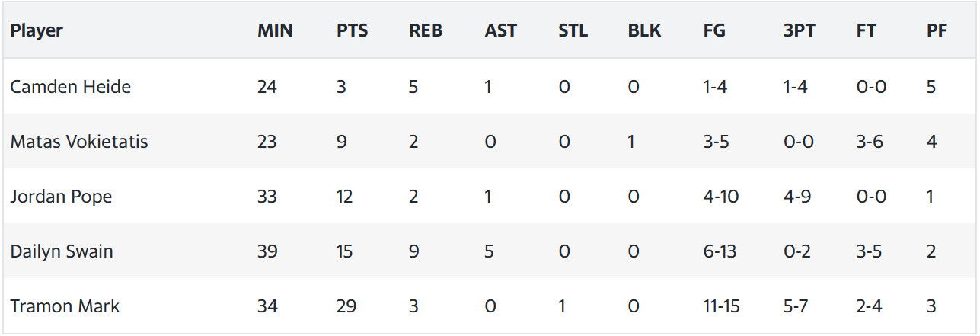Select Matas Vokietatis's 3-6 free throw cell
Image resolution: width=980 pixels, height=336 pixels.
click(x=870, y=142)
